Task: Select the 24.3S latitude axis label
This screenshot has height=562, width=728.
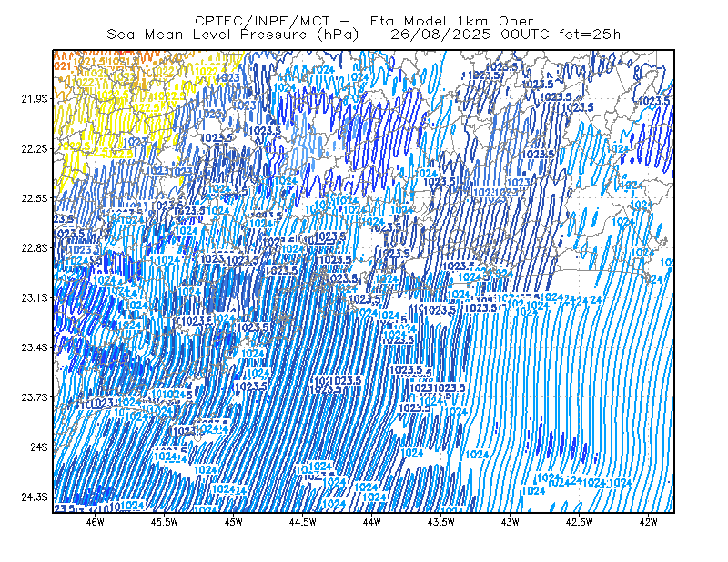Action: tap(35, 497)
